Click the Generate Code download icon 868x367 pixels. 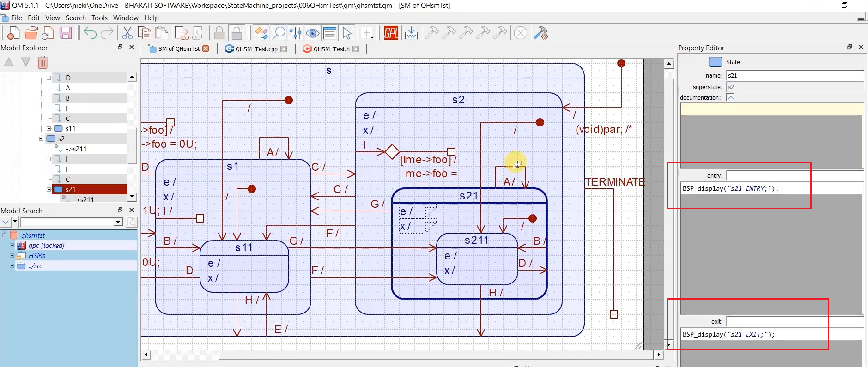(411, 33)
